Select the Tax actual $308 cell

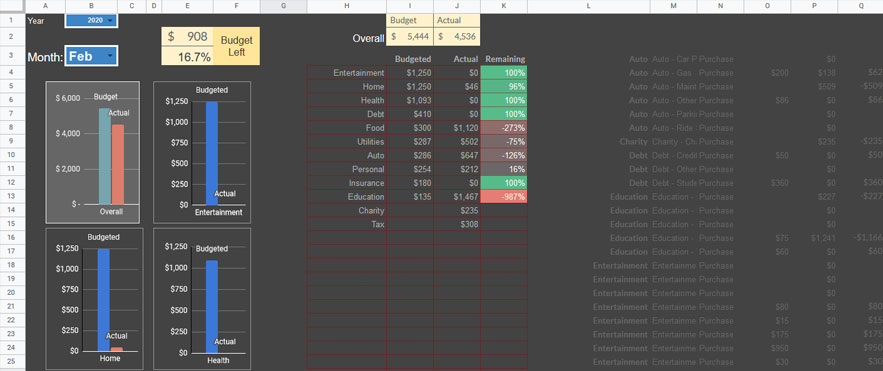(457, 224)
